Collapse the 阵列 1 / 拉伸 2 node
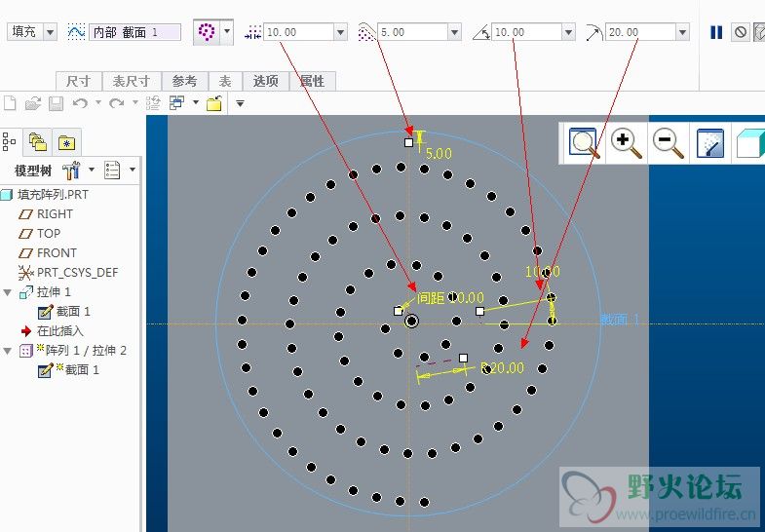 click(x=8, y=351)
